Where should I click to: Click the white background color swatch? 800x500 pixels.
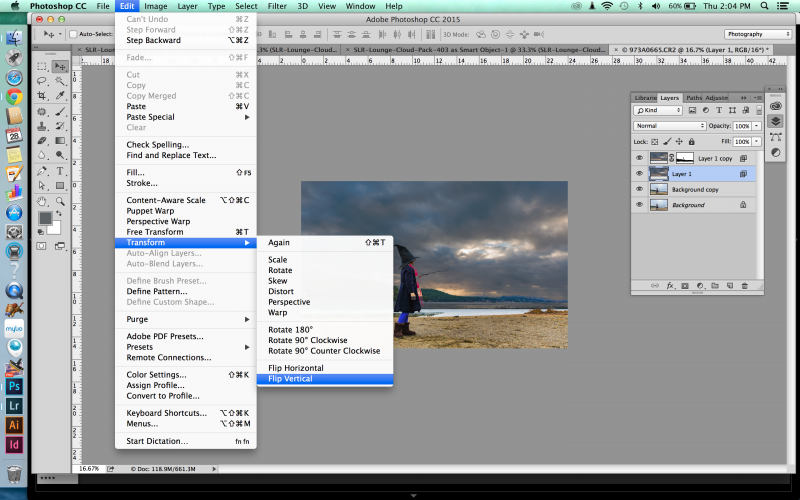click(x=56, y=229)
